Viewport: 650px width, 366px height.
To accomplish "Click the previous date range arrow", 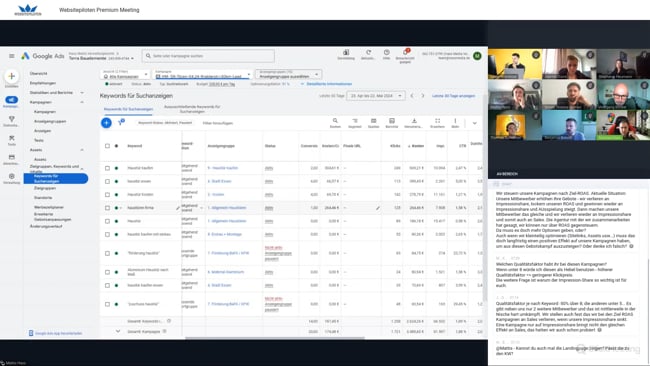I will click(412, 96).
